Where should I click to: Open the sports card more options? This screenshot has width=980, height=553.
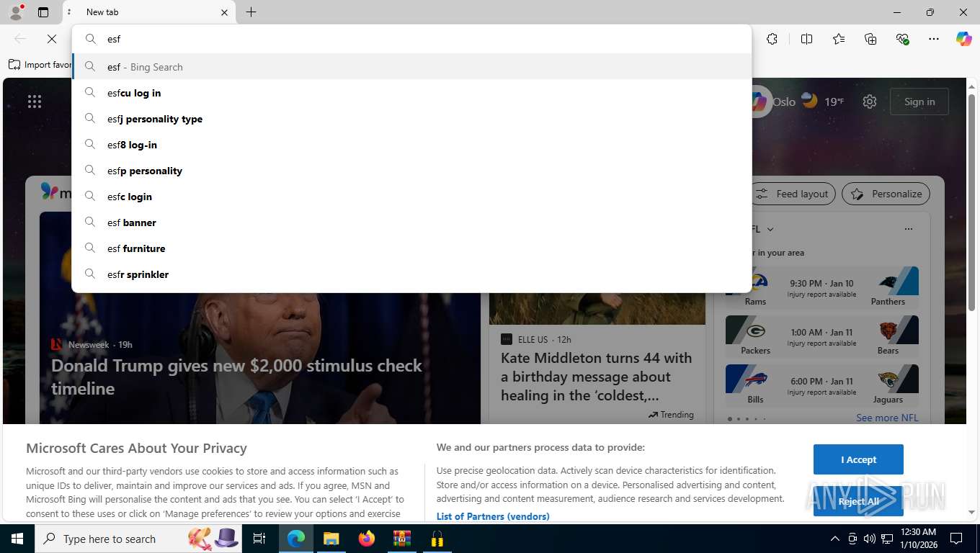pos(908,229)
